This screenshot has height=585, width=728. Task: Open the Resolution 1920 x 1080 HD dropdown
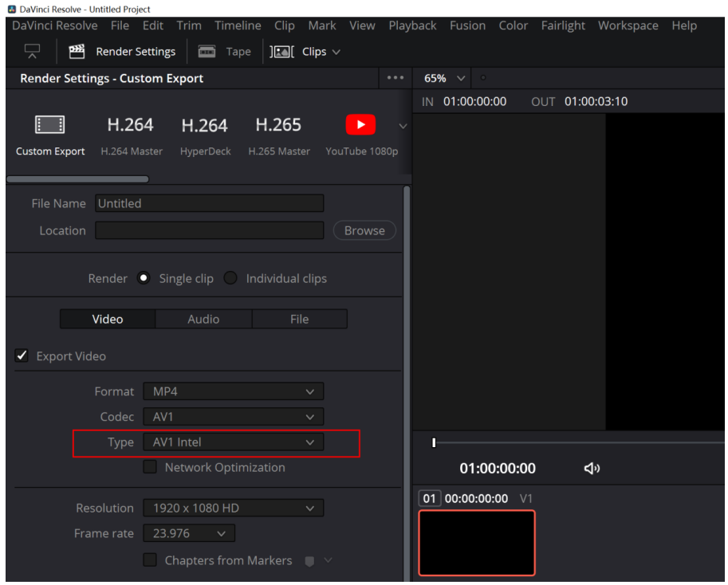[x=233, y=508]
